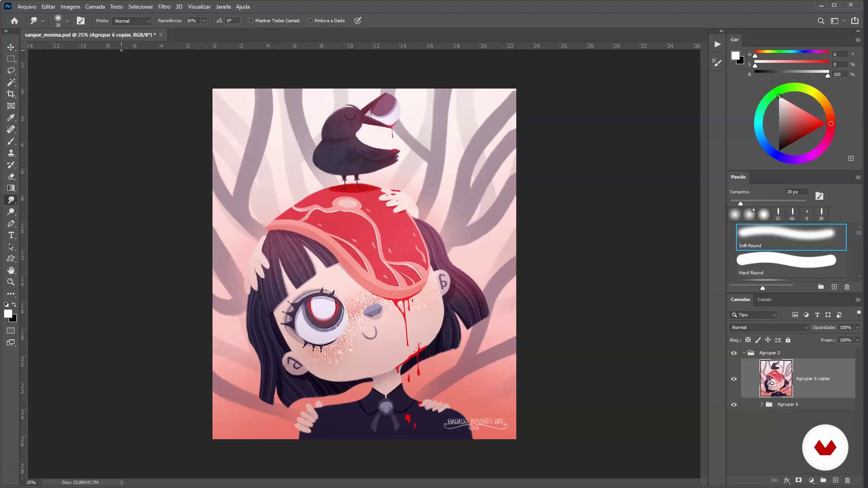This screenshot has width=868, height=488.
Task: Select the Custom Shape tool
Action: 11,258
